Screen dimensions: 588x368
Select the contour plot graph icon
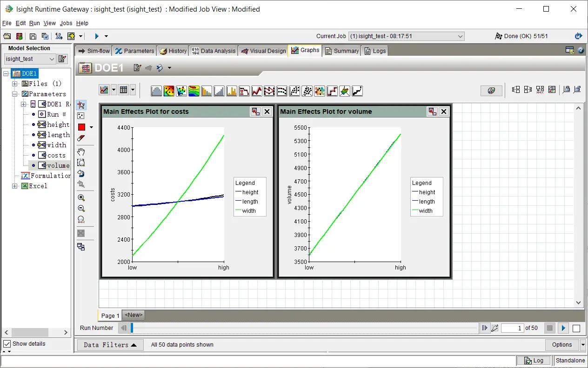[194, 91]
